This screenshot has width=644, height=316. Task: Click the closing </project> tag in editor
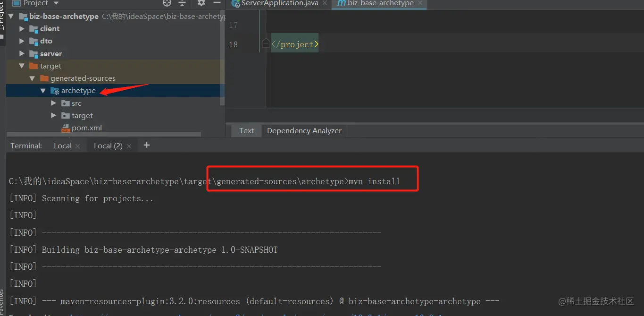[295, 44]
